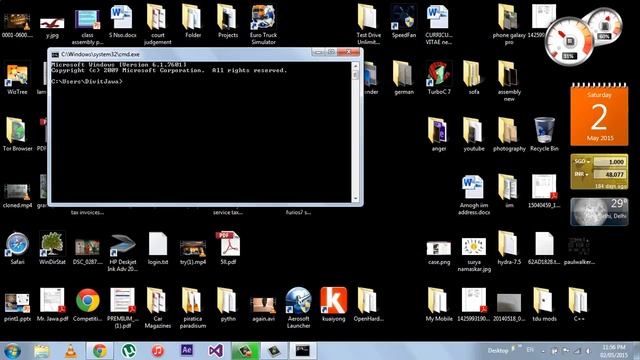The width and height of the screenshot is (640, 360).
Task: Open the Windows Start menu
Action: (12, 351)
